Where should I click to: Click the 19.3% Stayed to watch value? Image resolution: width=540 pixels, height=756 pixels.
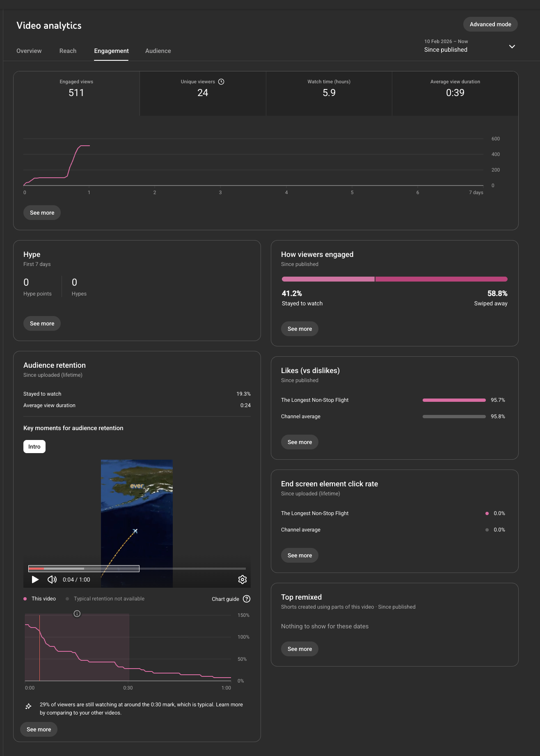243,394
